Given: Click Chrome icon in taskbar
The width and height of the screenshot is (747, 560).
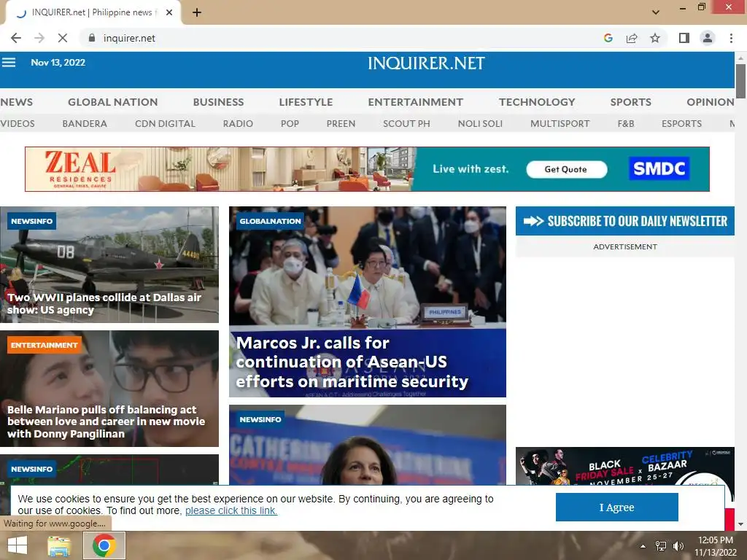Looking at the screenshot, I should (x=104, y=545).
